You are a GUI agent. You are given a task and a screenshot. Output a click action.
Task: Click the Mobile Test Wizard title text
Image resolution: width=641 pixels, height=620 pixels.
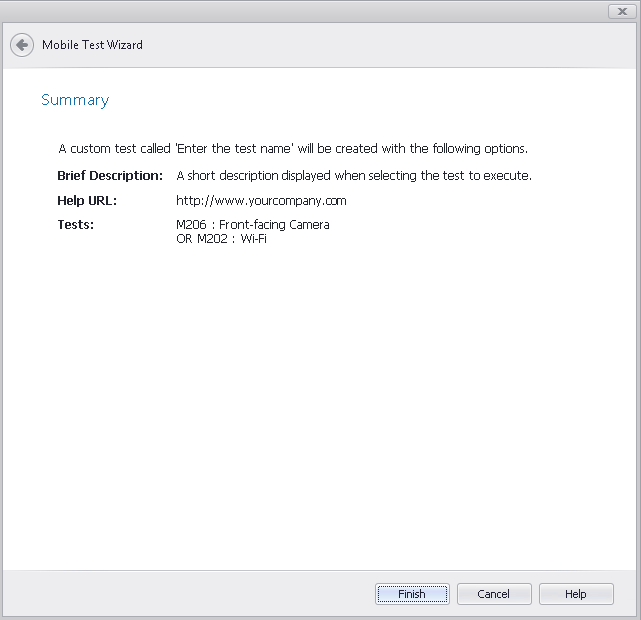point(92,45)
